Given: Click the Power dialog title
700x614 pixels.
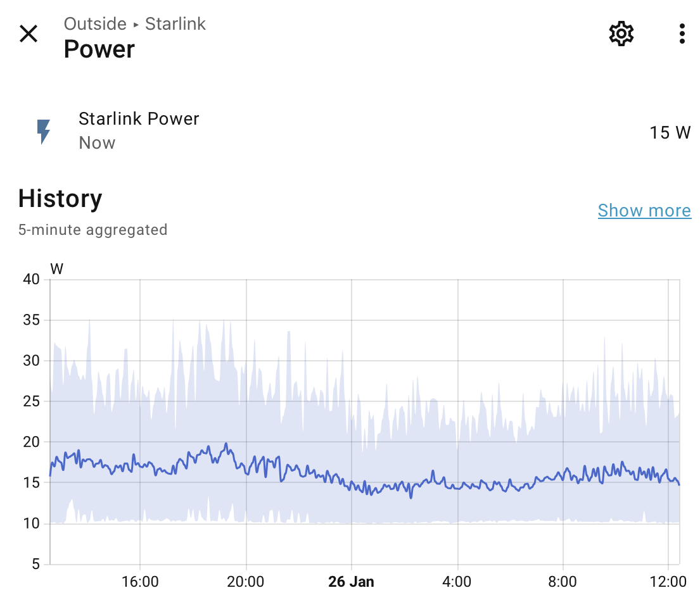Looking at the screenshot, I should (99, 49).
